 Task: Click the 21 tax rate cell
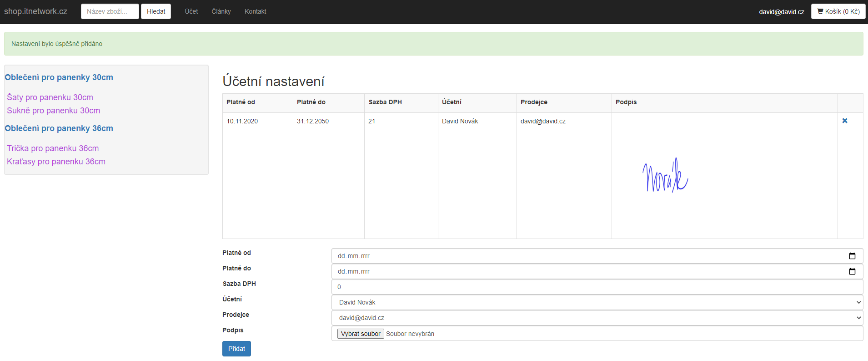401,176
